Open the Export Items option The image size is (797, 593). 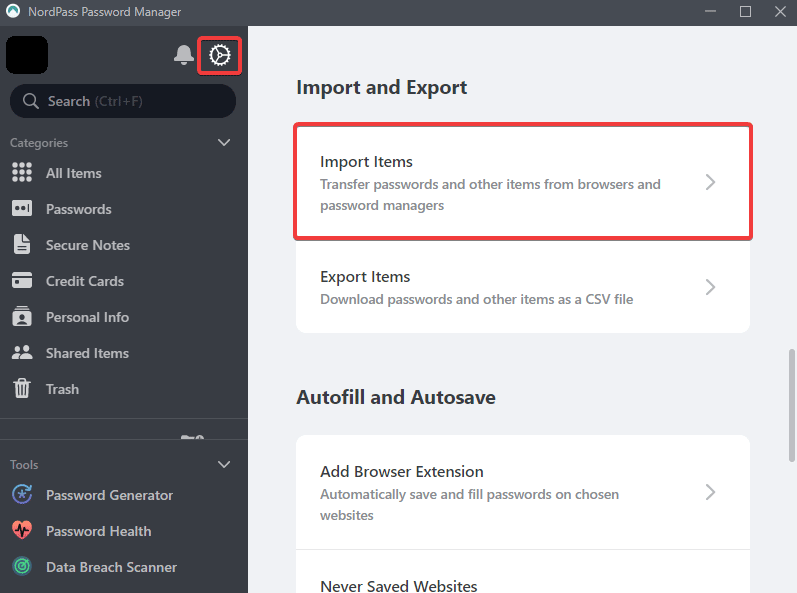[523, 287]
